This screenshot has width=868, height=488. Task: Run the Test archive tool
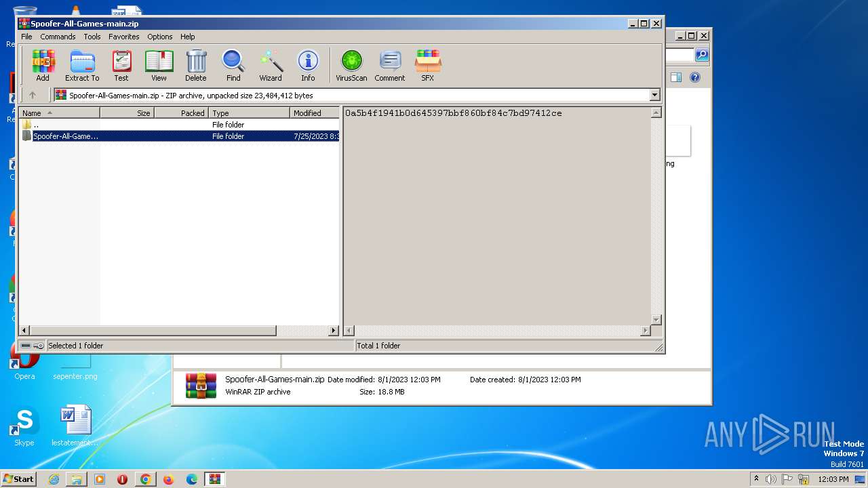[x=121, y=66]
